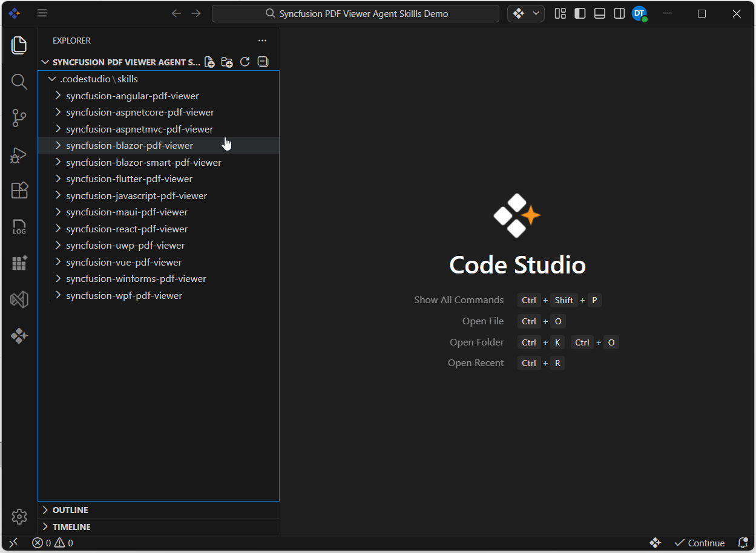Open the grid blocks view in activity bar

point(19,263)
